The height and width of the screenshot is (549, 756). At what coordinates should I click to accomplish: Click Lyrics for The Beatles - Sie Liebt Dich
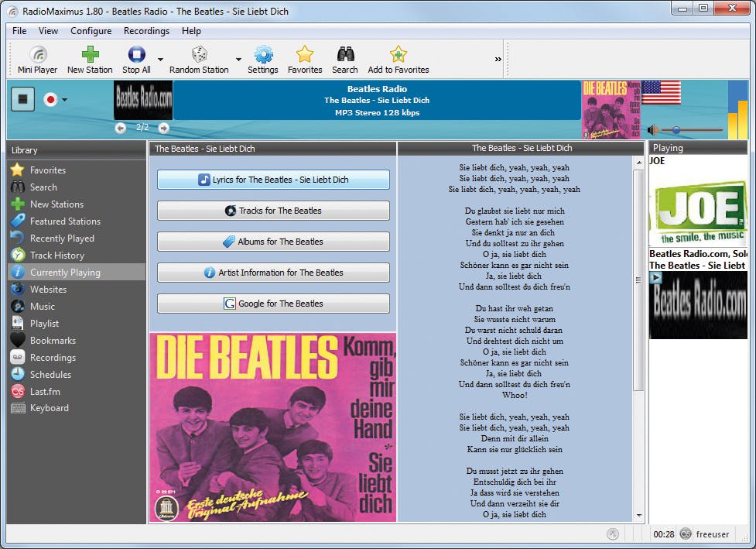273,180
